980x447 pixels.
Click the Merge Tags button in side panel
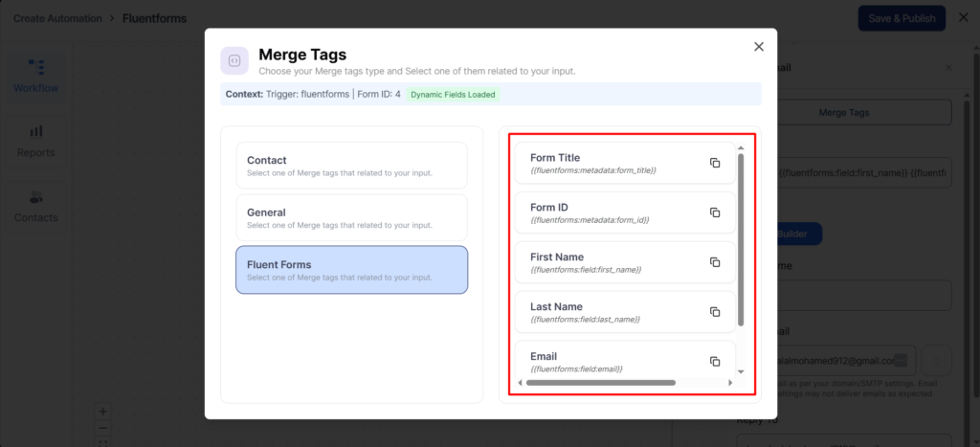(x=844, y=112)
